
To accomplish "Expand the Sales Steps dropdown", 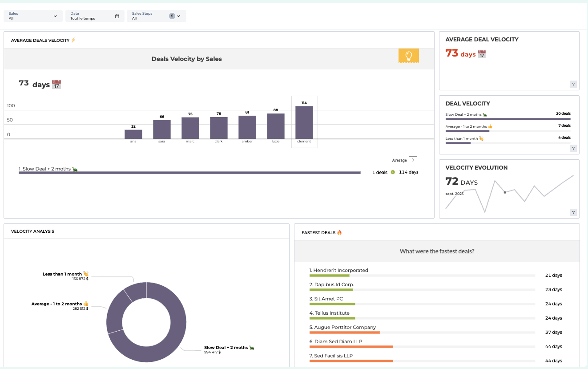I will (178, 16).
